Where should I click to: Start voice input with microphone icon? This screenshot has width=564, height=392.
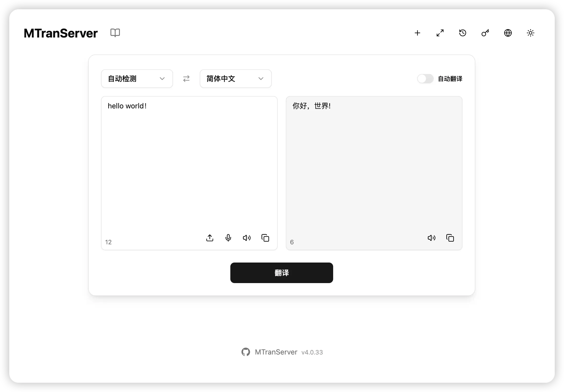[x=228, y=238]
